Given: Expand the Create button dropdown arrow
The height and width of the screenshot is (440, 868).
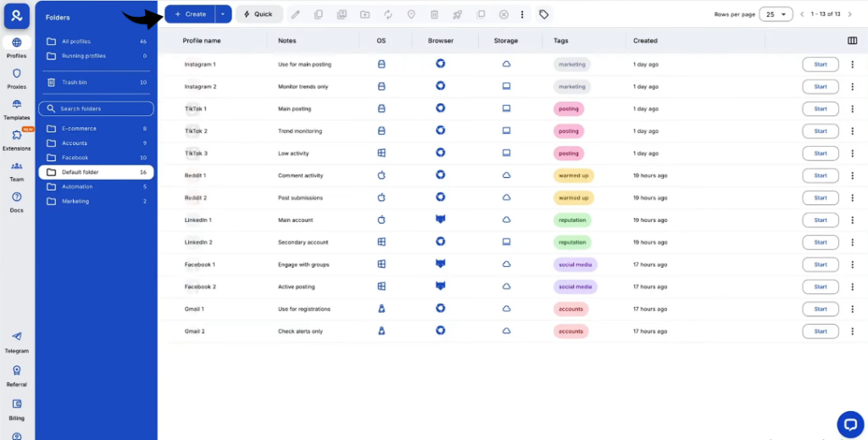Looking at the screenshot, I should click(223, 14).
